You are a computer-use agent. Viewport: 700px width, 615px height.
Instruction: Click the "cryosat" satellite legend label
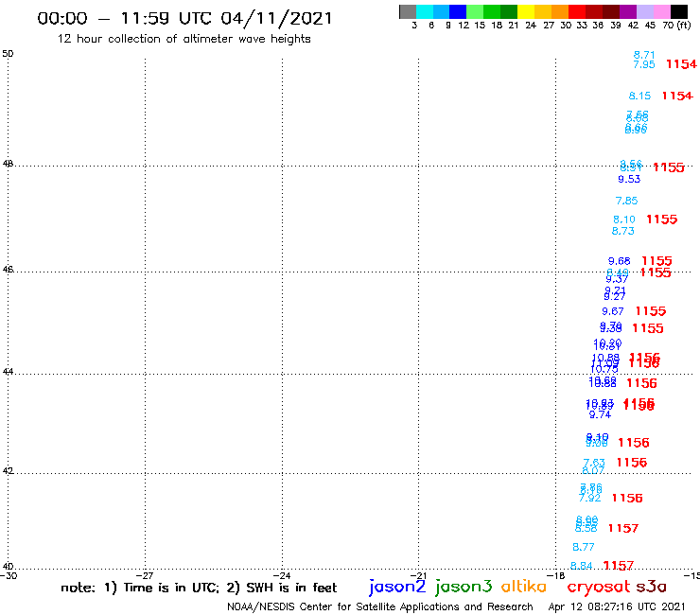coord(599,587)
